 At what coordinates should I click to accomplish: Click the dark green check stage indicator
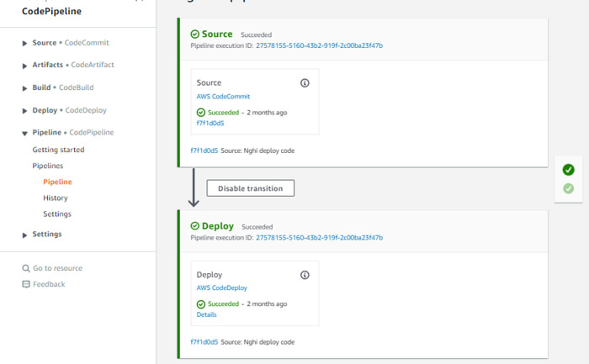point(568,170)
